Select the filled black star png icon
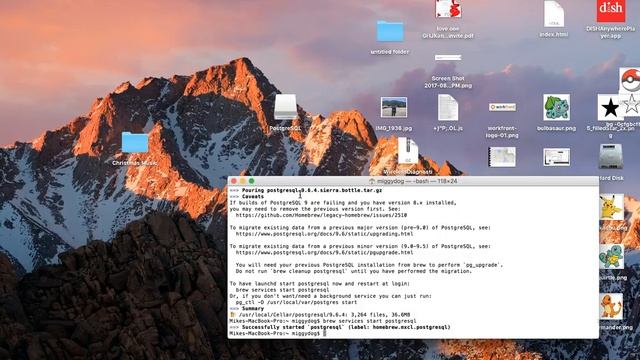The height and width of the screenshot is (360, 640). pyautogui.click(x=610, y=108)
